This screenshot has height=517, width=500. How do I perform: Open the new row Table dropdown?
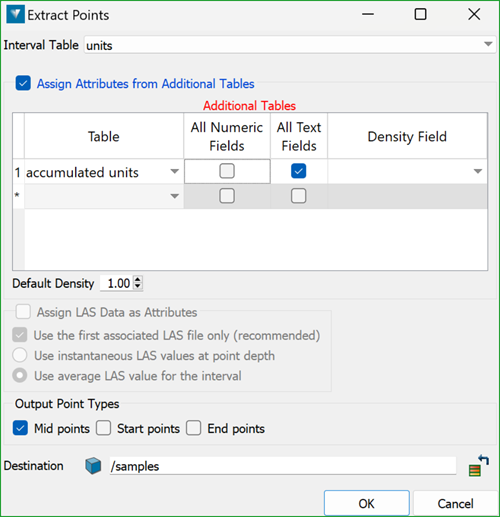pyautogui.click(x=175, y=196)
